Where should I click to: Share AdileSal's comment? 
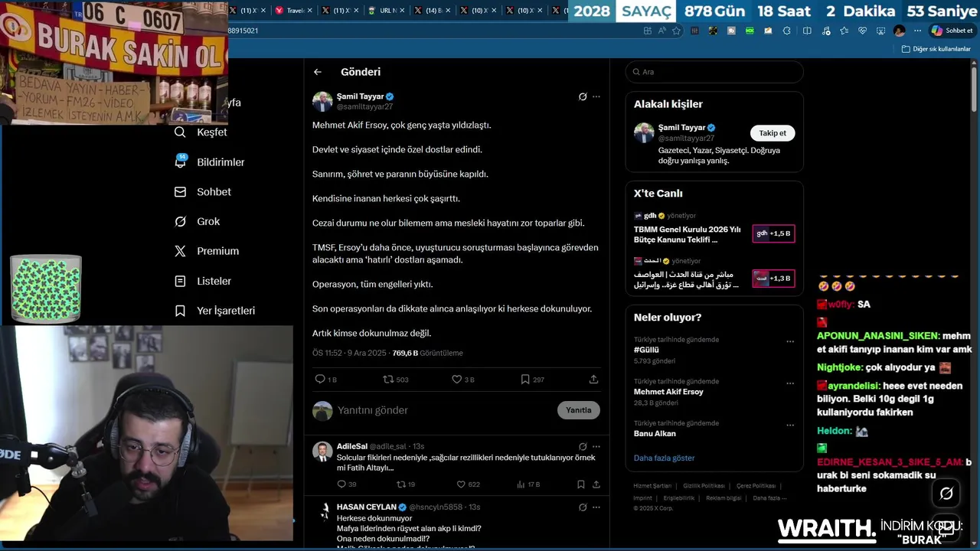coord(596,484)
